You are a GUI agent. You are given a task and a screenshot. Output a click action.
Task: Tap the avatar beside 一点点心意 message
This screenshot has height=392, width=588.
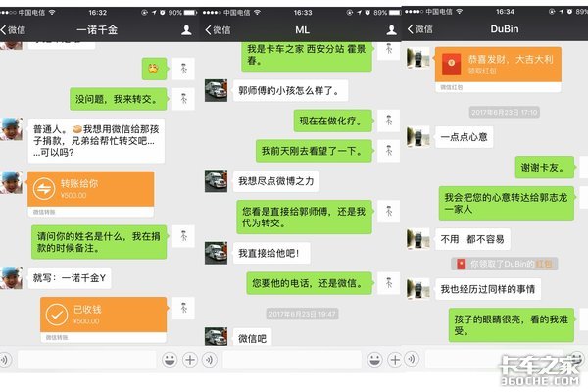click(x=419, y=136)
